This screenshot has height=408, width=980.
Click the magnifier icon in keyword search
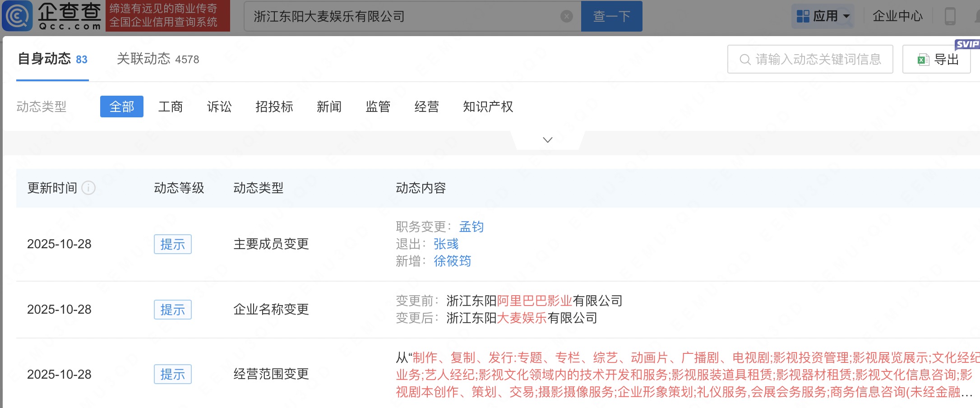coord(745,60)
